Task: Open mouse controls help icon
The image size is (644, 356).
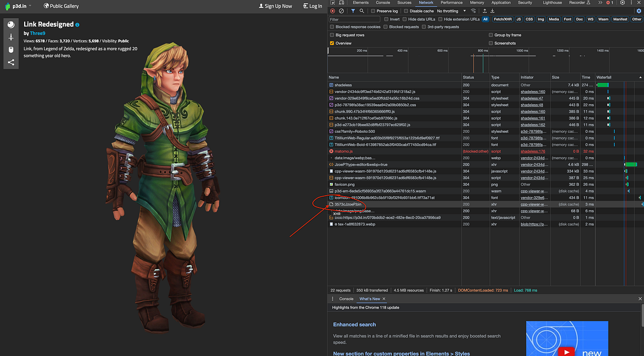Action: (11, 49)
